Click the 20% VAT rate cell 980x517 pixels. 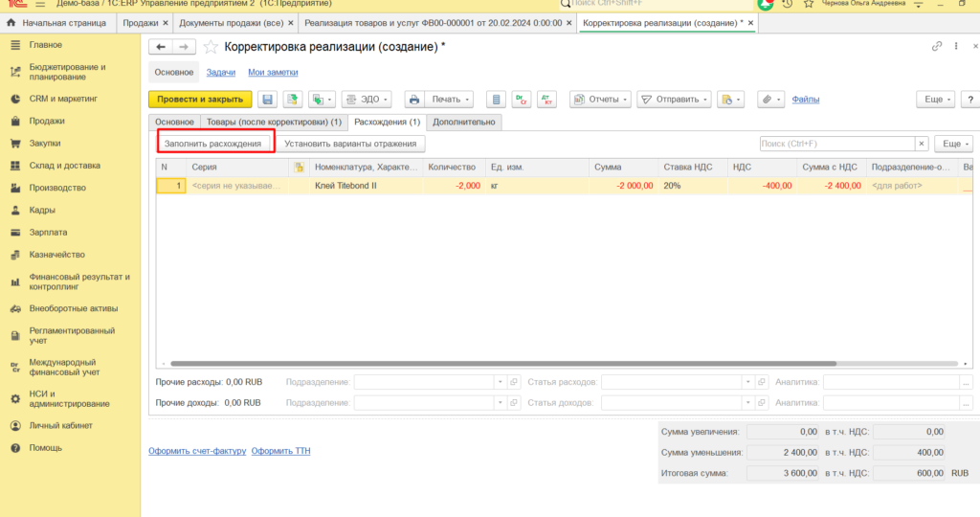[692, 186]
